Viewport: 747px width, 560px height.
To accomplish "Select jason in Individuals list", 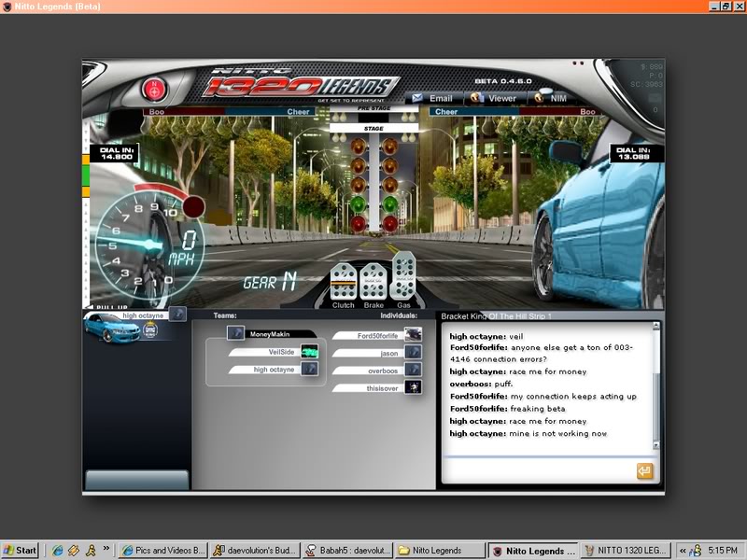I will [x=389, y=354].
